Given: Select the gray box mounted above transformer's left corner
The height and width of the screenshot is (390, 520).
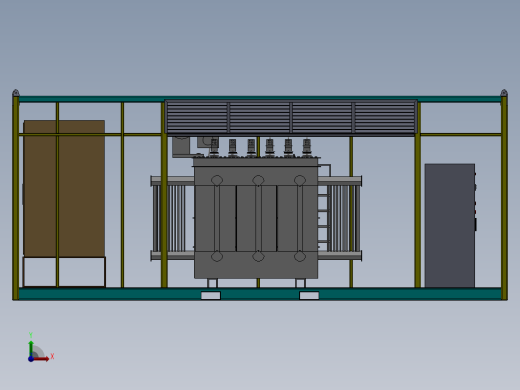Looking at the screenshot, I should tap(181, 147).
